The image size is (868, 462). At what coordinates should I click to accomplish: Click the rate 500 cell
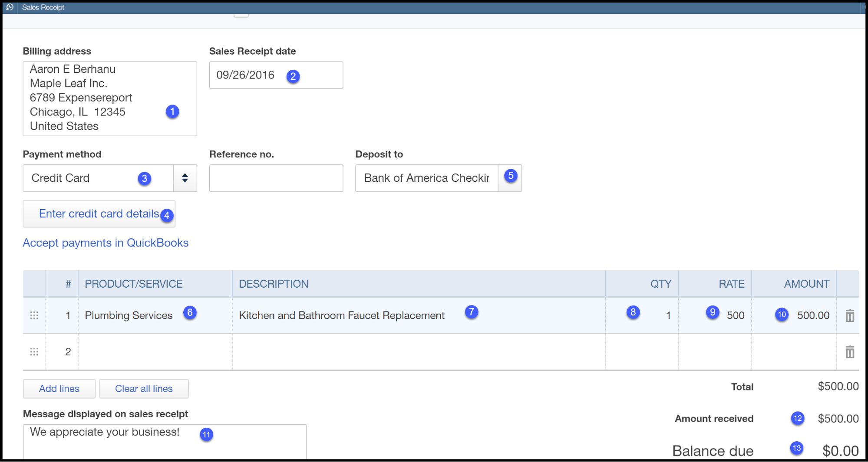click(x=715, y=315)
